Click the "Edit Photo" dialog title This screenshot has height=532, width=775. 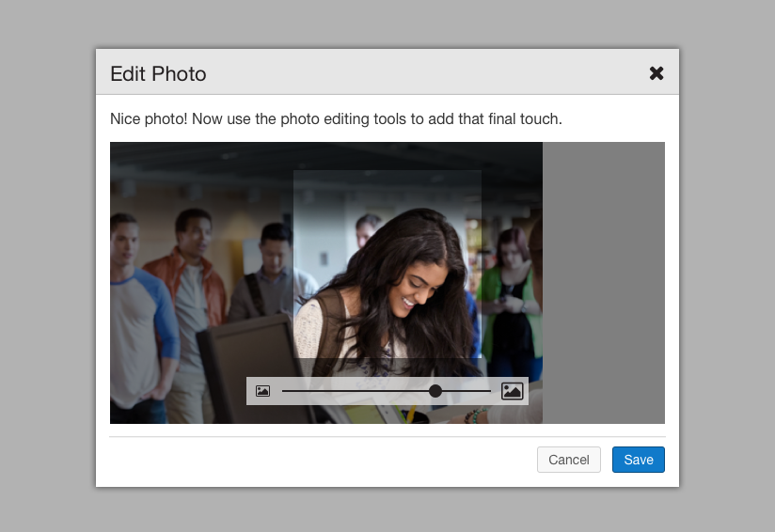[x=158, y=73]
